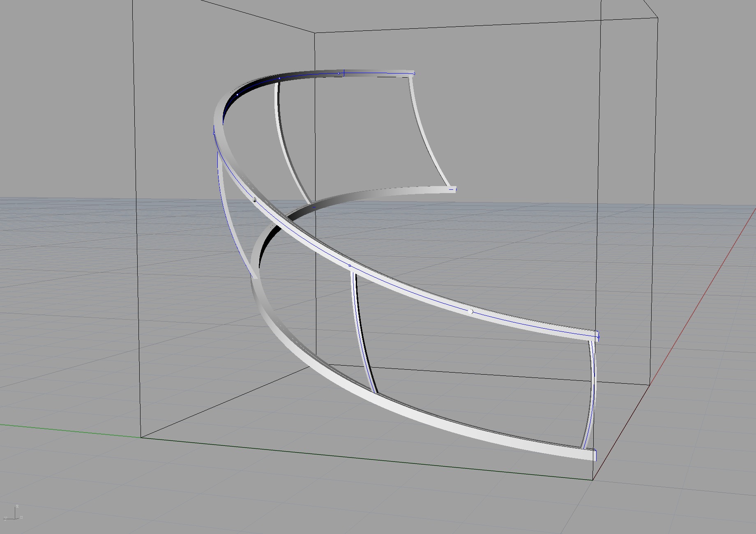Click the green Y axis line
Viewport: 756px width, 534px height.
click(x=70, y=430)
